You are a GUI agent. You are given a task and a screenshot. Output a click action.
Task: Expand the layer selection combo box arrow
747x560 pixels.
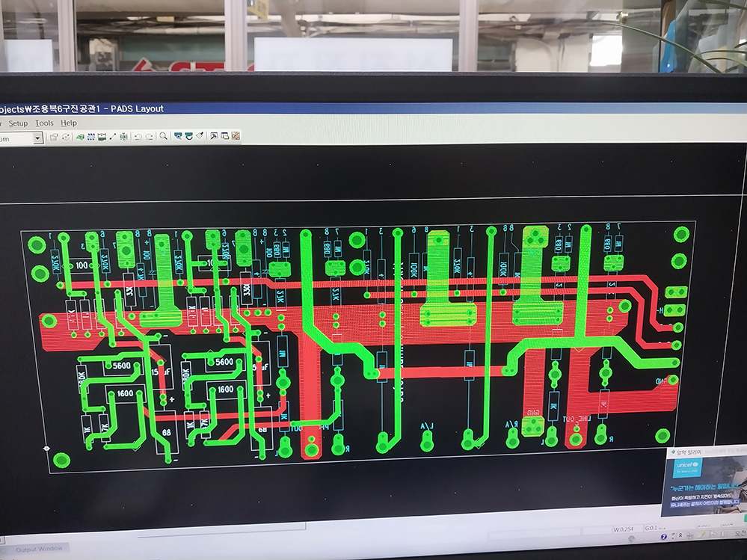[x=37, y=138]
